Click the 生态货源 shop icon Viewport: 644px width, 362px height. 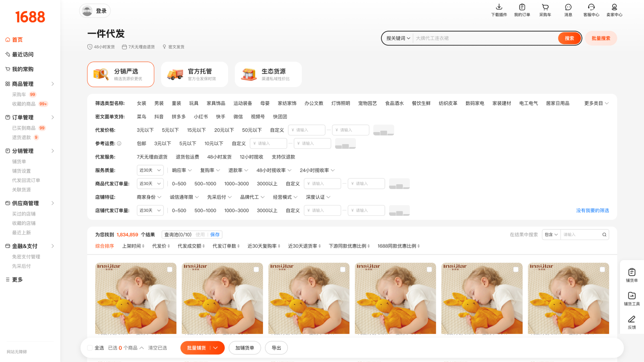(249, 74)
